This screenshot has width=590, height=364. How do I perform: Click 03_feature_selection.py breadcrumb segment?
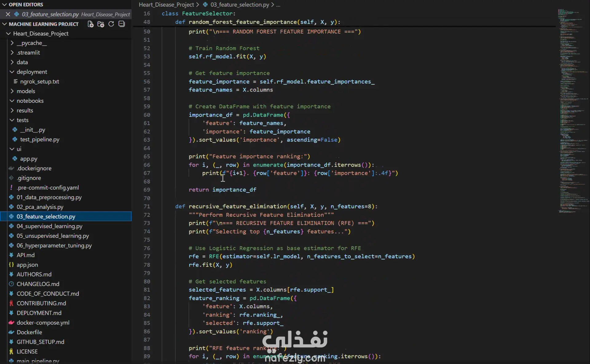point(239,5)
